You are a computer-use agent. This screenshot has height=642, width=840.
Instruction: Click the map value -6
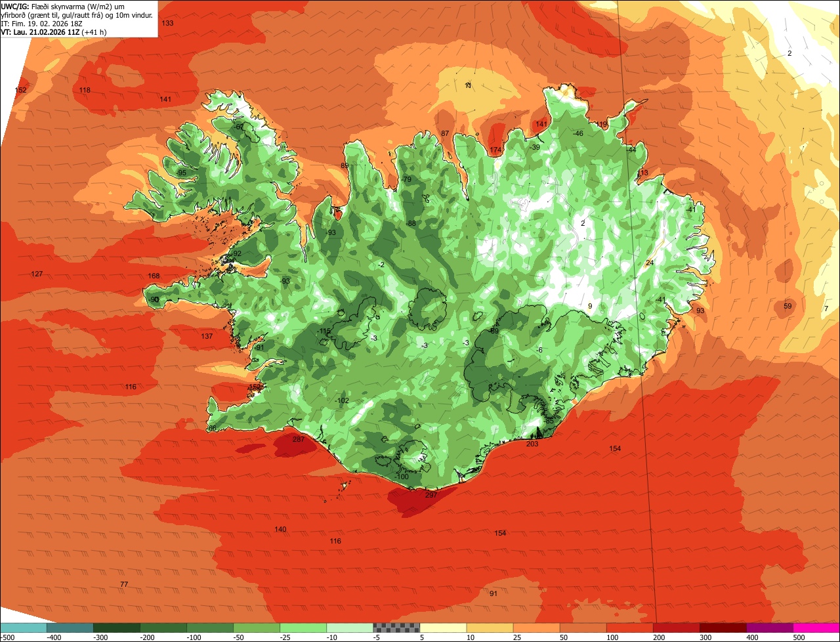pos(539,350)
